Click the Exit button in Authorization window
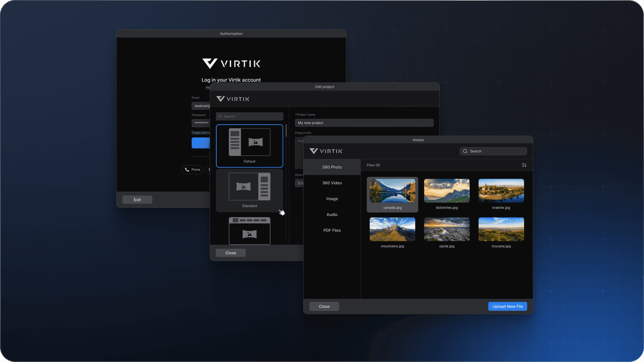The width and height of the screenshot is (644, 362). (x=137, y=200)
